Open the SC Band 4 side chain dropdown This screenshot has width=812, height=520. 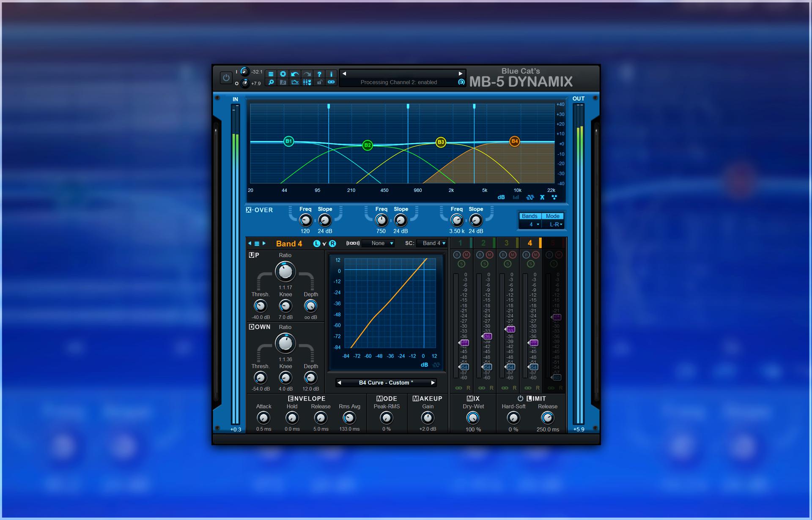pyautogui.click(x=432, y=243)
